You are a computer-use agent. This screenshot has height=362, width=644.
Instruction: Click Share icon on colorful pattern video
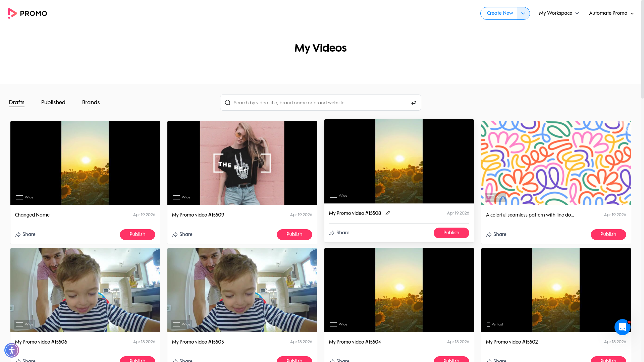(489, 235)
